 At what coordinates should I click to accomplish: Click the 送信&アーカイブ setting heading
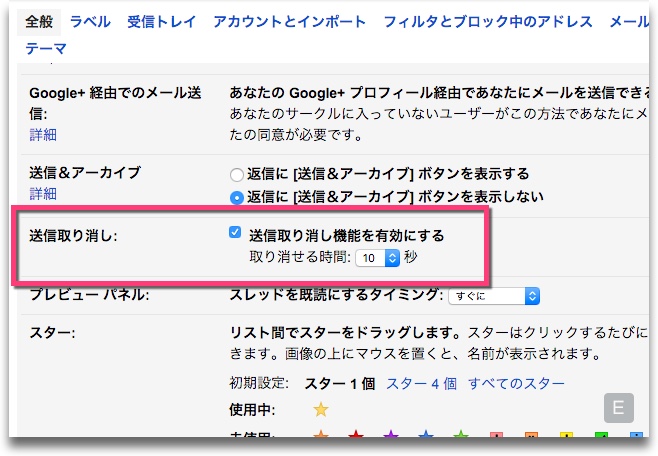pyautogui.click(x=85, y=172)
